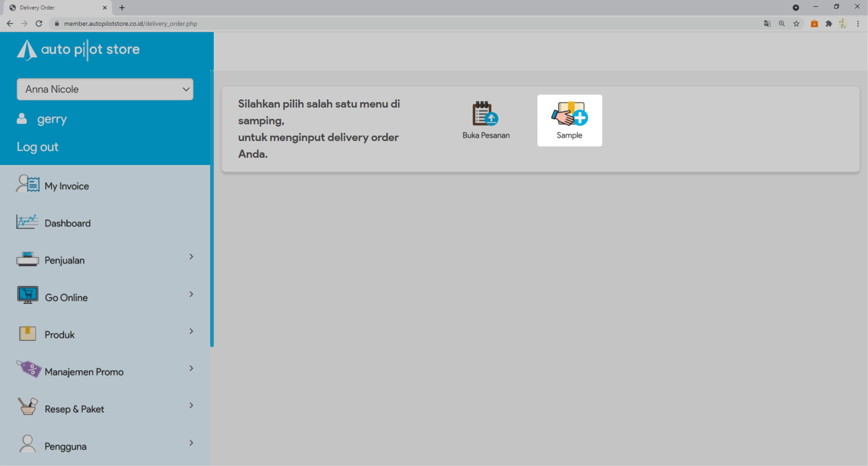Click the Log out link
Screen dimensions: 868x466
37,147
